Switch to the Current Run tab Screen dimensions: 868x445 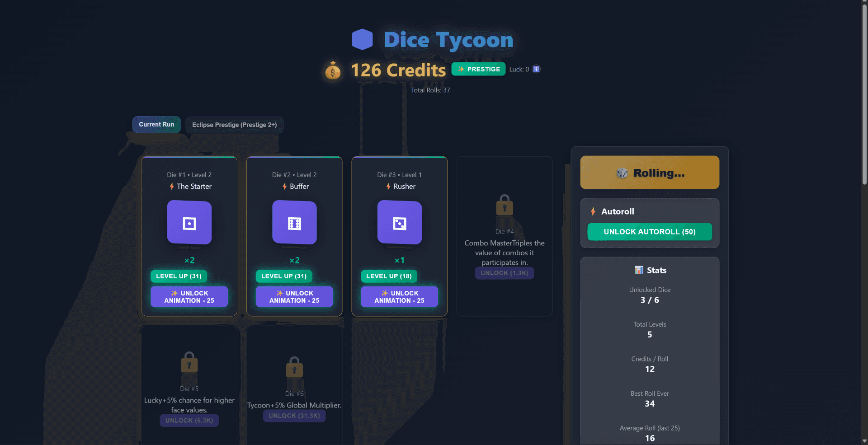point(156,125)
